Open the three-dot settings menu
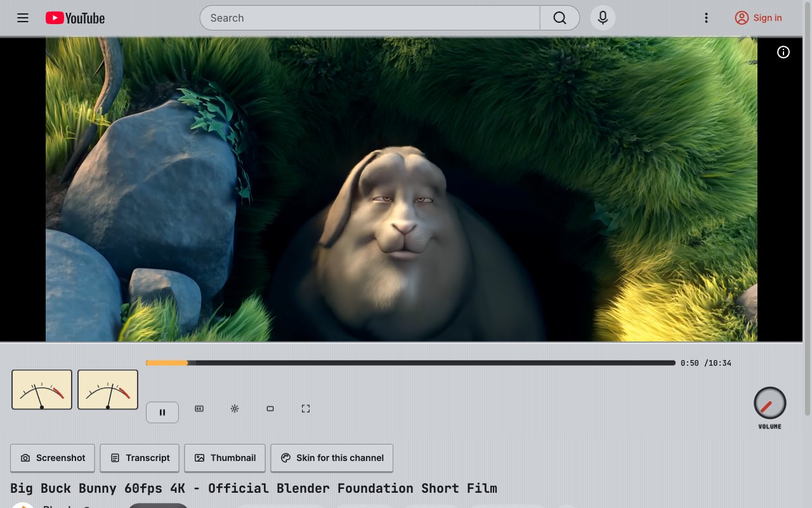The height and width of the screenshot is (508, 812). pyautogui.click(x=706, y=18)
